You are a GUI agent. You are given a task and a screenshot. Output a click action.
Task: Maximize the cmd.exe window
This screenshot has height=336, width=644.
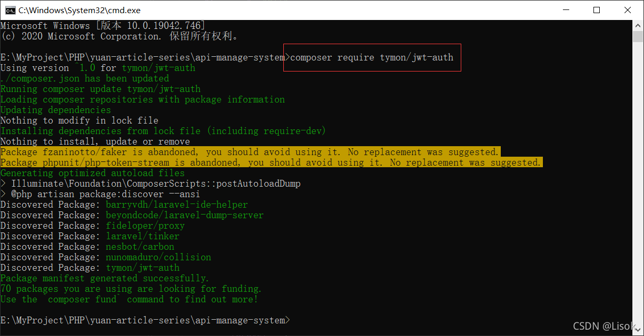(596, 10)
